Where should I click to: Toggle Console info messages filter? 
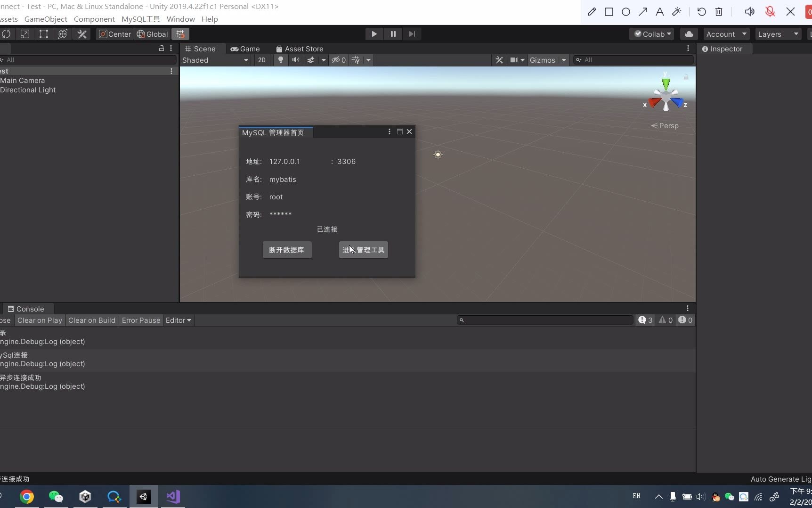pyautogui.click(x=645, y=320)
